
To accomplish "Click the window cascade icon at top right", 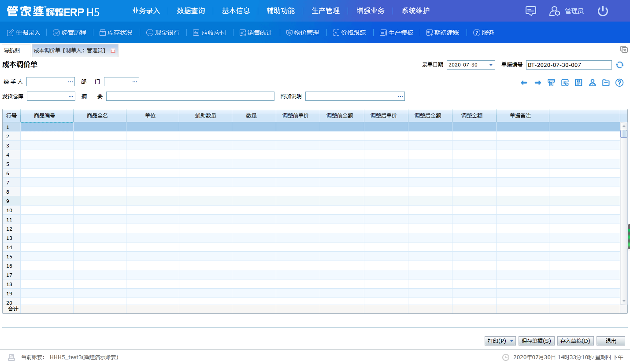I will click(623, 49).
